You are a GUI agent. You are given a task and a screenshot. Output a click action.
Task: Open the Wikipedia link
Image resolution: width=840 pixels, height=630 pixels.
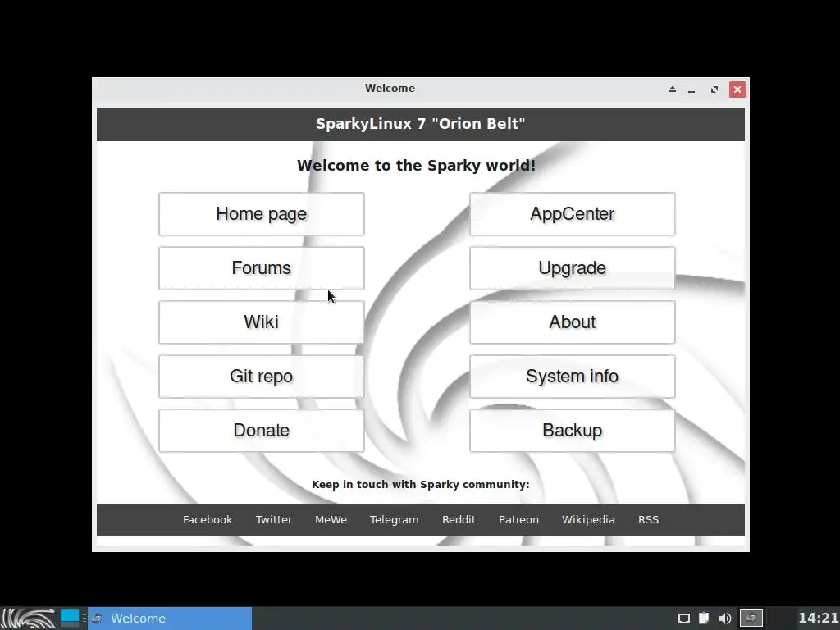coord(588,519)
